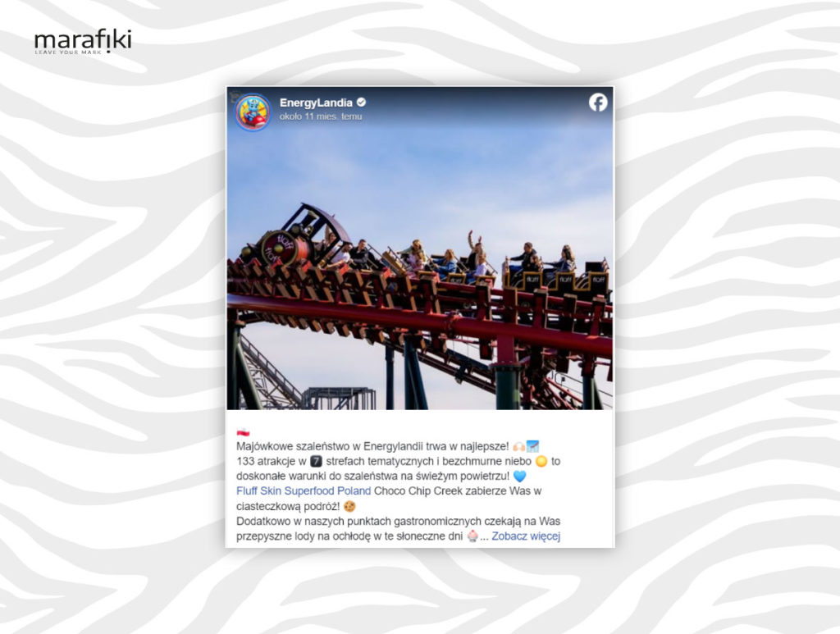Click the blue heart emoji after 'powietrzu!'
The height and width of the screenshot is (634, 840).
point(519,476)
